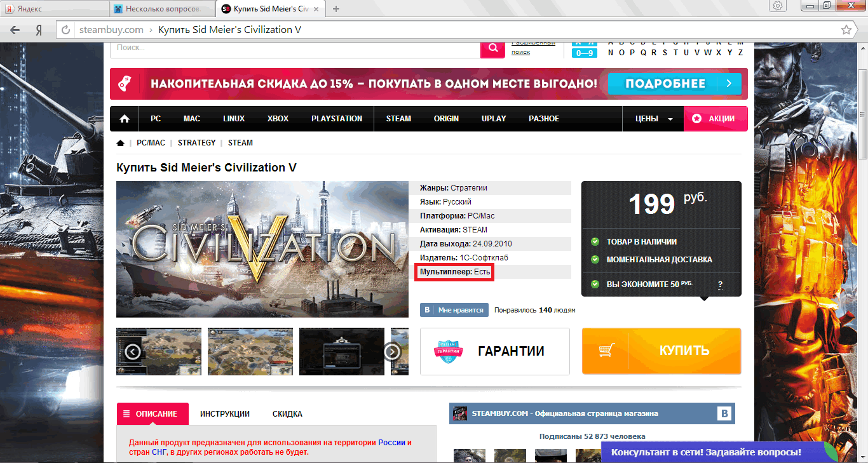Reload the page with the refresh icon

pos(65,30)
